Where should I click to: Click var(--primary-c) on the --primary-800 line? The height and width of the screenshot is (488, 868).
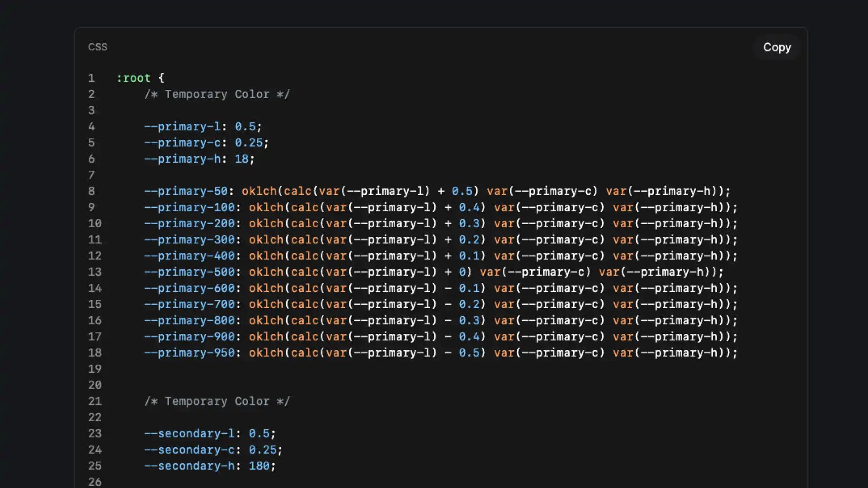tap(549, 321)
